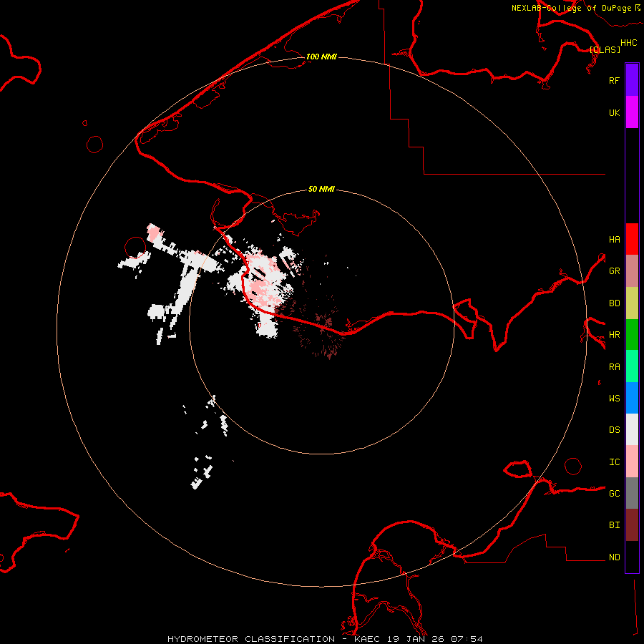Image resolution: width=644 pixels, height=644 pixels.
Task: Click the 07:54 timestamp
Action: click(467, 639)
